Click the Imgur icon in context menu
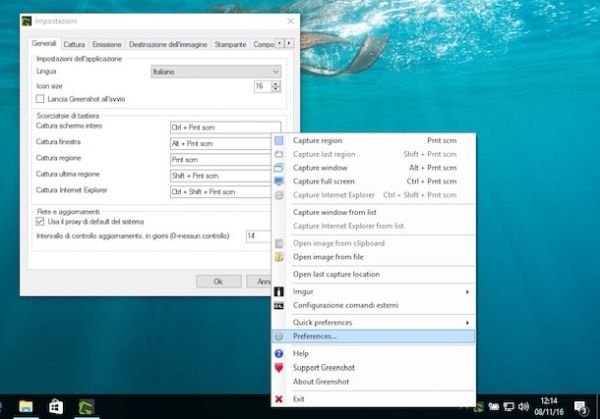The width and height of the screenshot is (600, 419). point(280,291)
